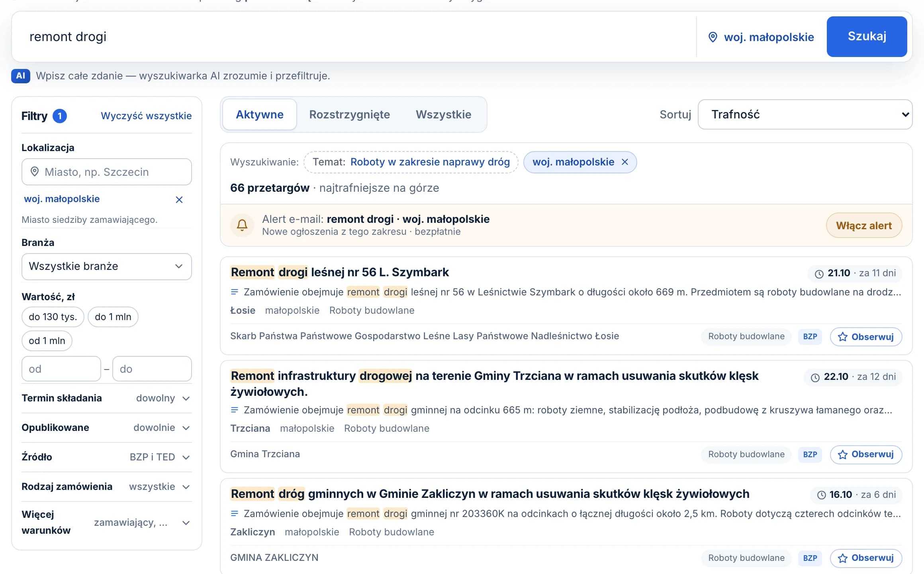The image size is (924, 574).
Task: Observe the Gmina Trzciana tender
Action: tap(866, 455)
